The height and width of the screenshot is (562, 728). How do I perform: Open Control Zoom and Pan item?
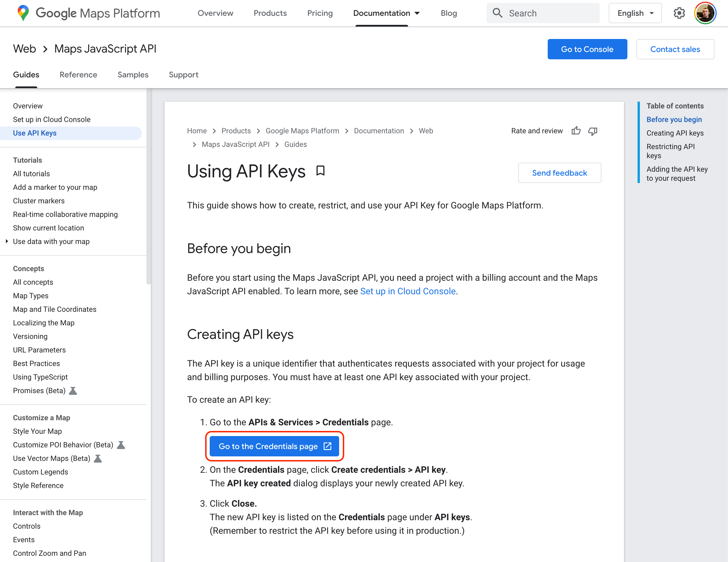49,553
